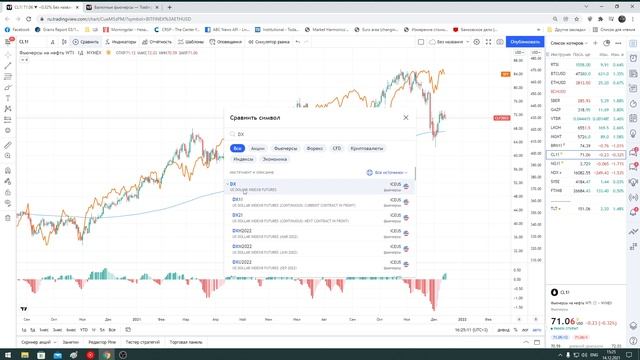Select the Fibonacci retracement tool
Screen dimensions: 640x360
[8, 77]
